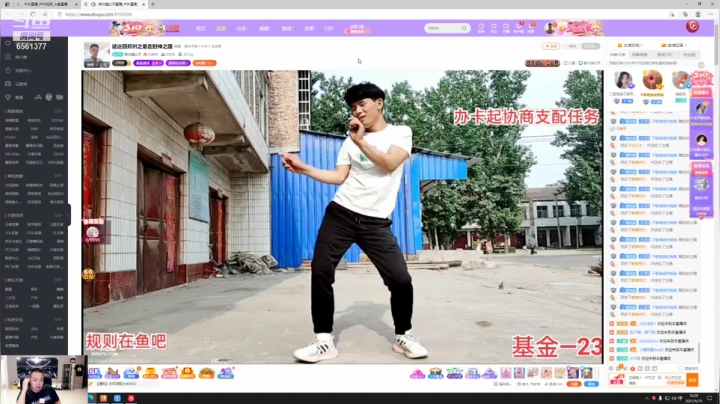Open the Windows notification center icon

(x=710, y=398)
